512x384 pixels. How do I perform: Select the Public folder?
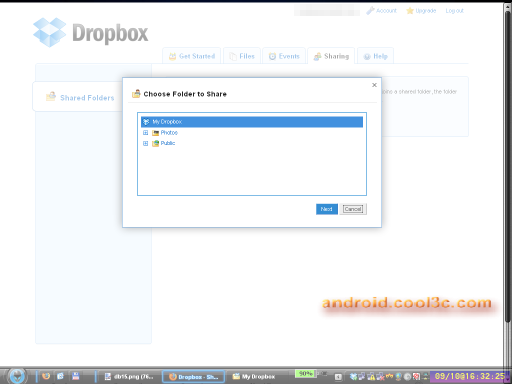coord(168,143)
